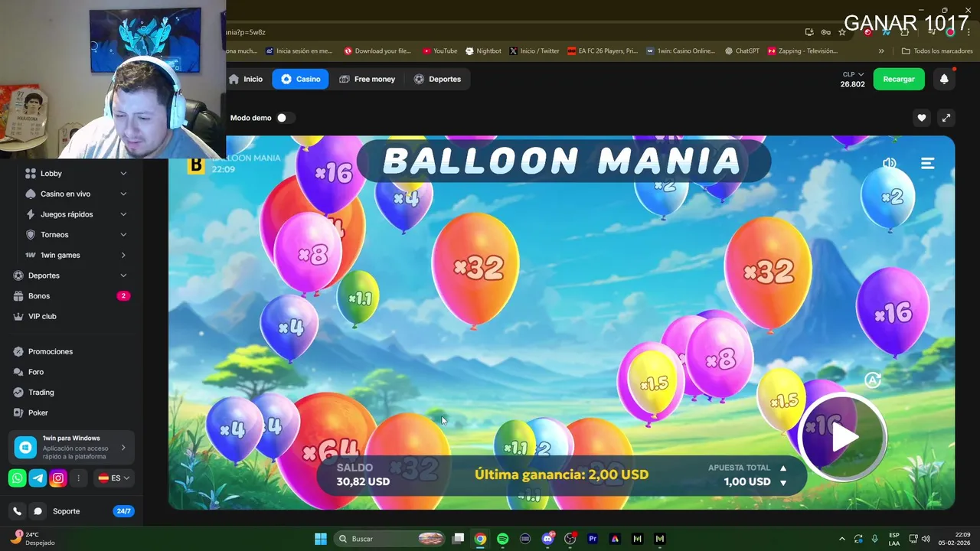
Task: Open support chat bubble icon
Action: [x=37, y=511]
